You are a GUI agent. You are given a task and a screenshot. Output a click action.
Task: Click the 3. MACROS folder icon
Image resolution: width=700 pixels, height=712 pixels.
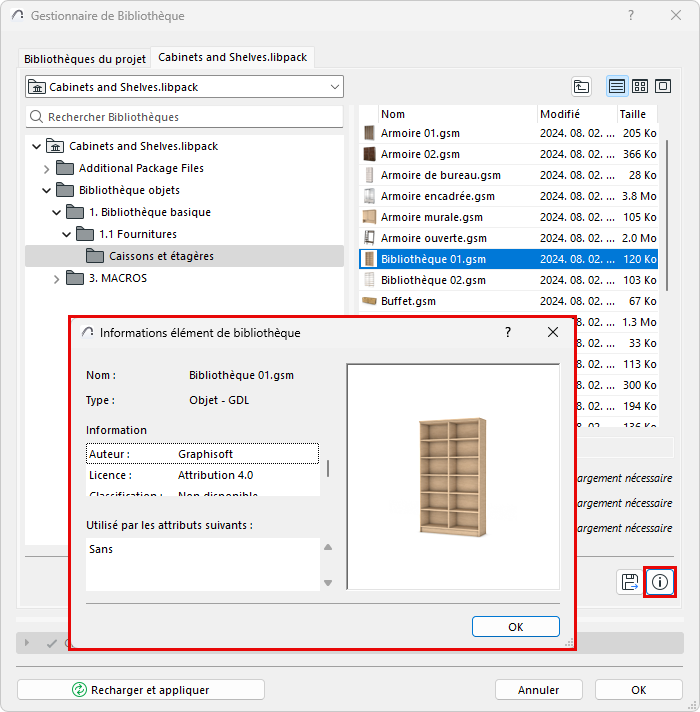pyautogui.click(x=75, y=277)
